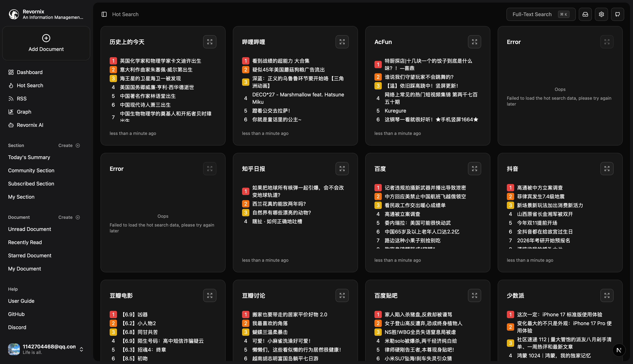
Task: Open settings gear in header
Action: (x=601, y=14)
